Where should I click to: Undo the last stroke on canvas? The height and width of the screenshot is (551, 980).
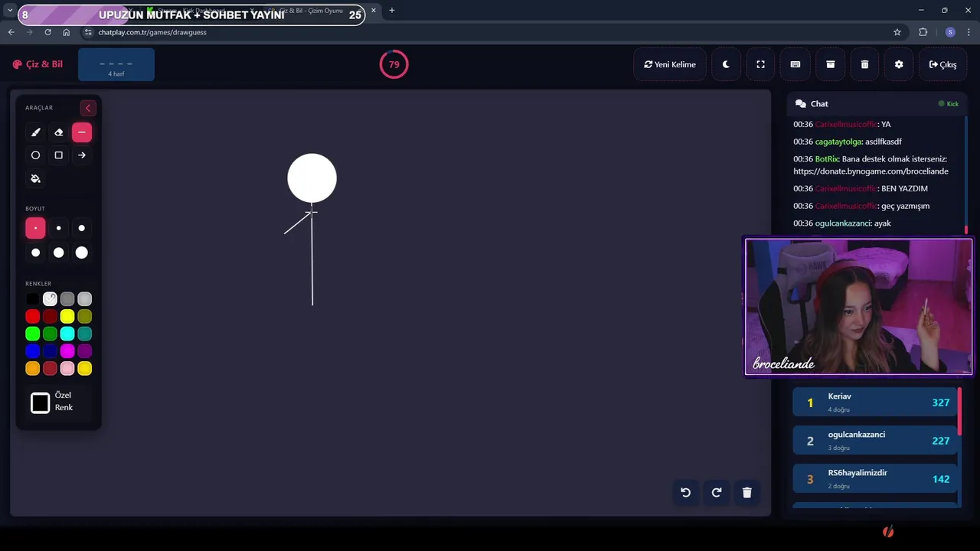click(x=686, y=493)
